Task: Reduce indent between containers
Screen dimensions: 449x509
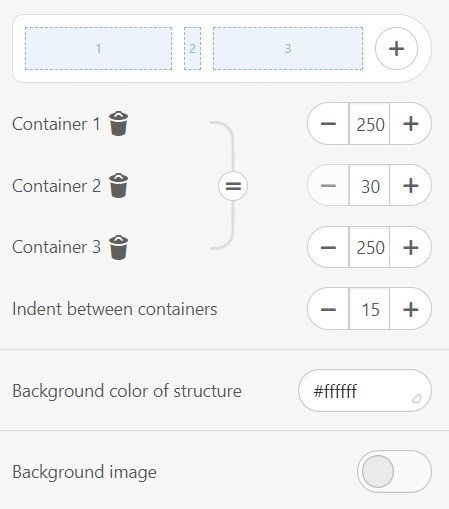Action: [328, 309]
